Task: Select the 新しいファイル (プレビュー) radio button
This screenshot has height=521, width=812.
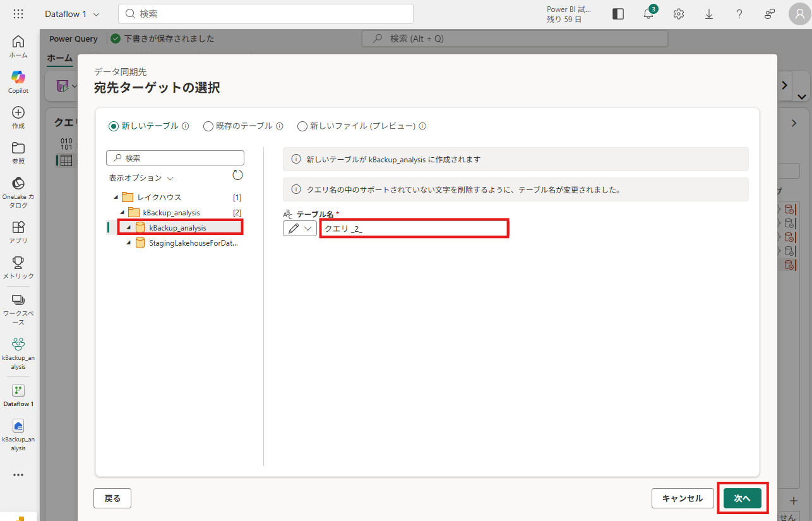Action: tap(302, 126)
